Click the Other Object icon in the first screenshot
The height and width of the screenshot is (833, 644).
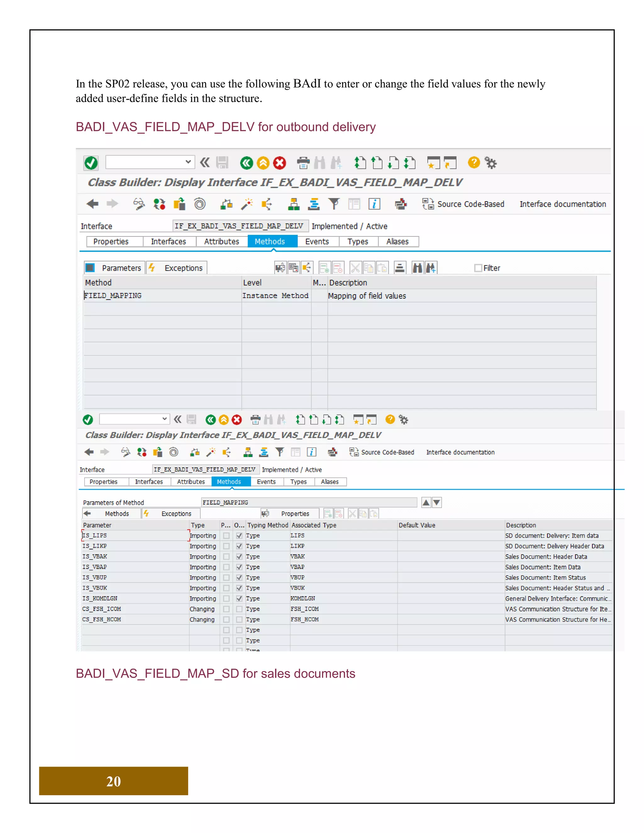(179, 204)
